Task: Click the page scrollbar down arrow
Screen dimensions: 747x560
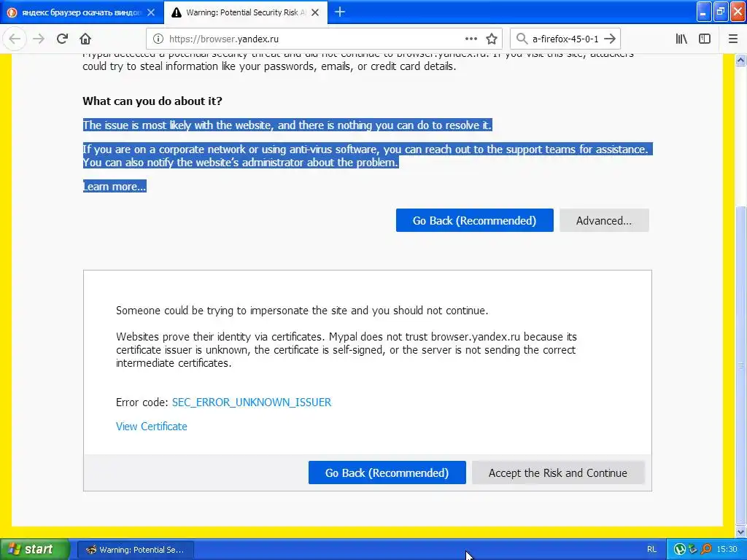Action: [741, 532]
